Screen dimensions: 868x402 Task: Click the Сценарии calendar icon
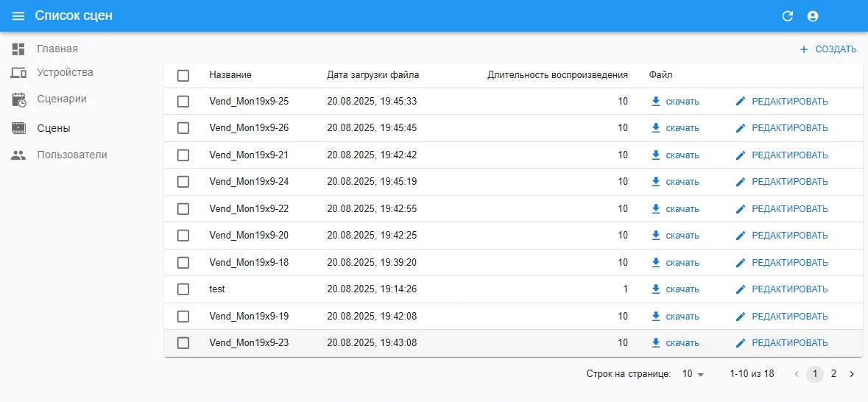[18, 99]
